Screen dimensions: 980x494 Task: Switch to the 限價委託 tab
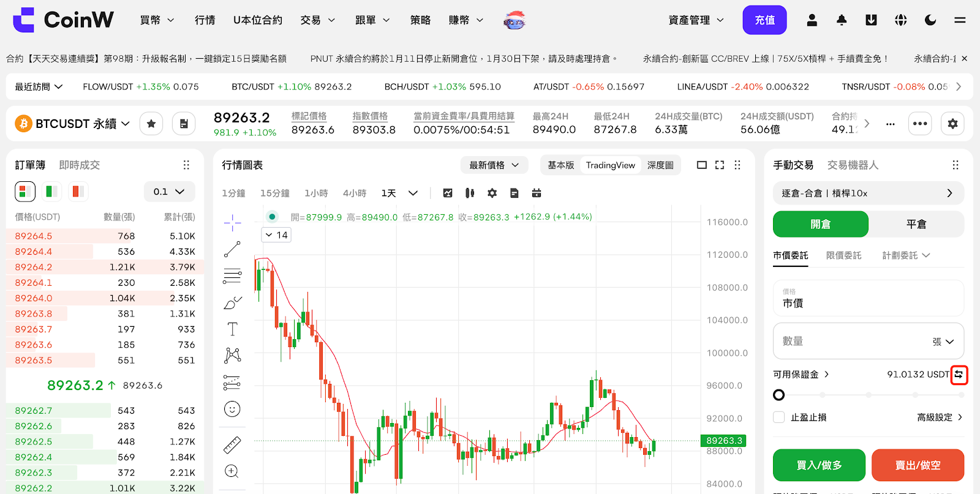pos(843,255)
